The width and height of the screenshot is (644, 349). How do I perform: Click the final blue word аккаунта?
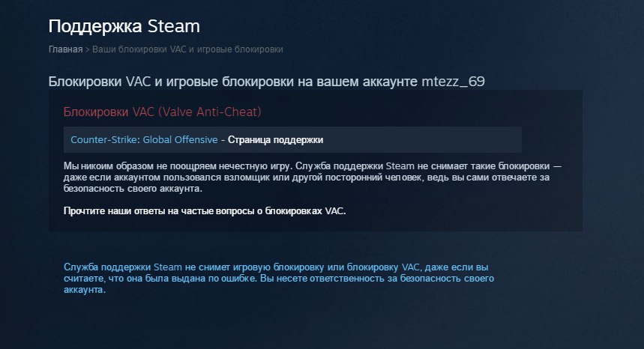pos(85,290)
